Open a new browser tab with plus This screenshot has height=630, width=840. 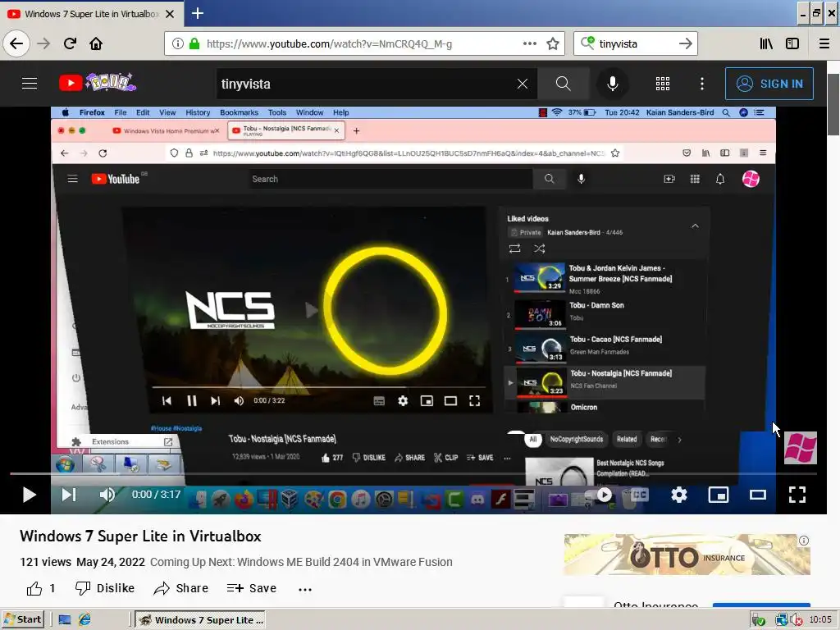pos(198,13)
